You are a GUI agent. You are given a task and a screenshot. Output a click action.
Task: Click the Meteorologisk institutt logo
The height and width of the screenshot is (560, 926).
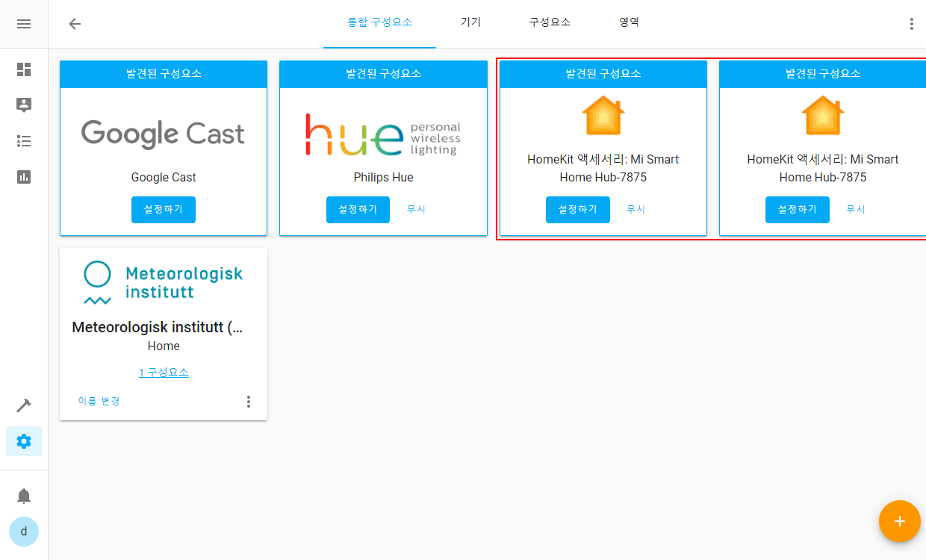pos(164,283)
